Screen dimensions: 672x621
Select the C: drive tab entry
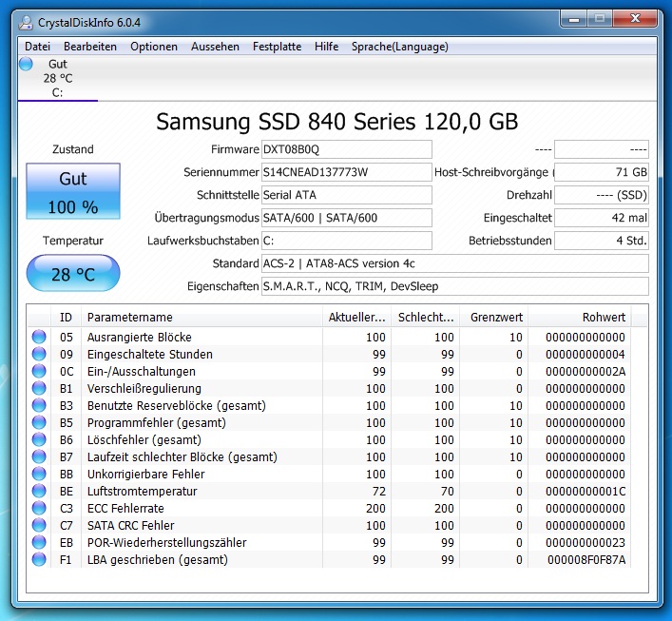pyautogui.click(x=57, y=79)
